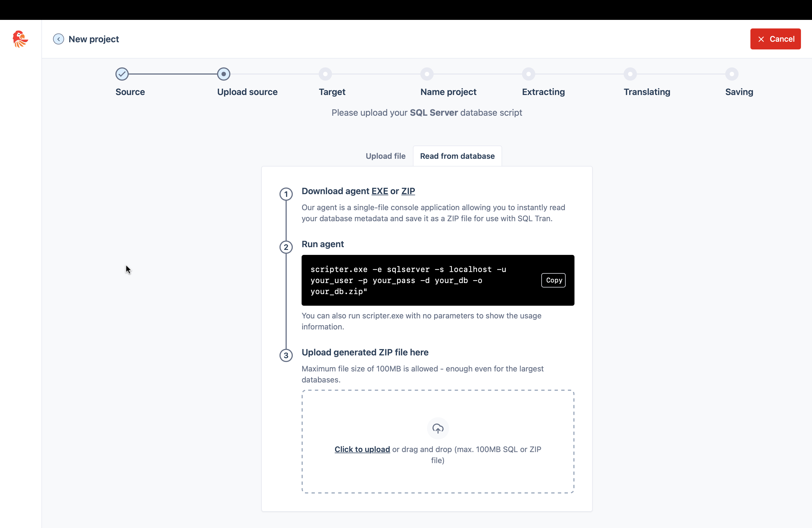Click the SQL Tran parrot logo

[20, 39]
